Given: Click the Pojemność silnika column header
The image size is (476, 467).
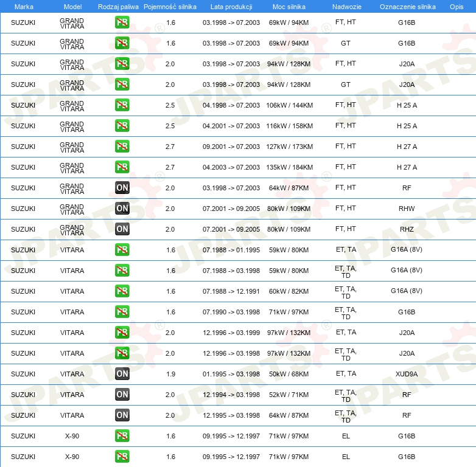Looking at the screenshot, I should [170, 7].
